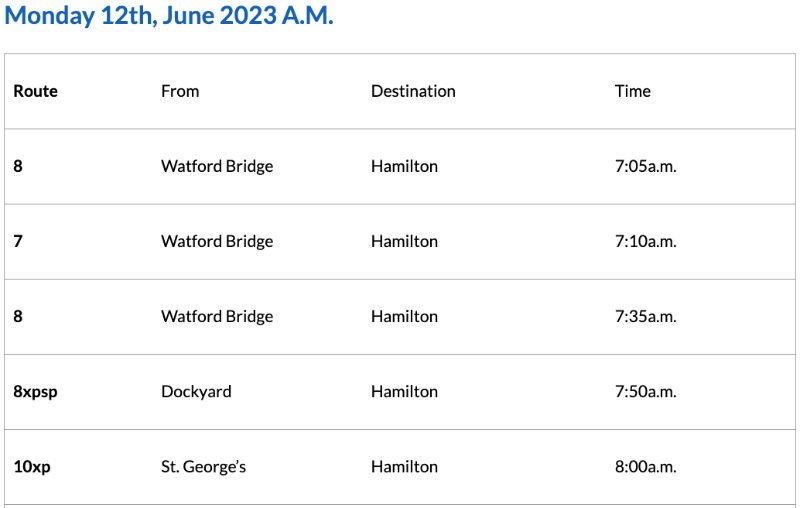Click Hamilton in the 7:50a.m. row
The width and height of the screenshot is (800, 508).
(404, 391)
